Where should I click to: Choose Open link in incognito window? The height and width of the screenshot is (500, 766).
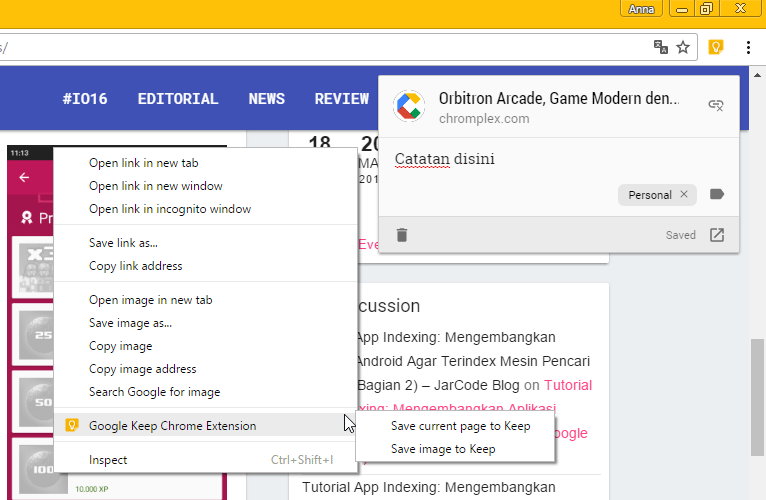coord(205,209)
